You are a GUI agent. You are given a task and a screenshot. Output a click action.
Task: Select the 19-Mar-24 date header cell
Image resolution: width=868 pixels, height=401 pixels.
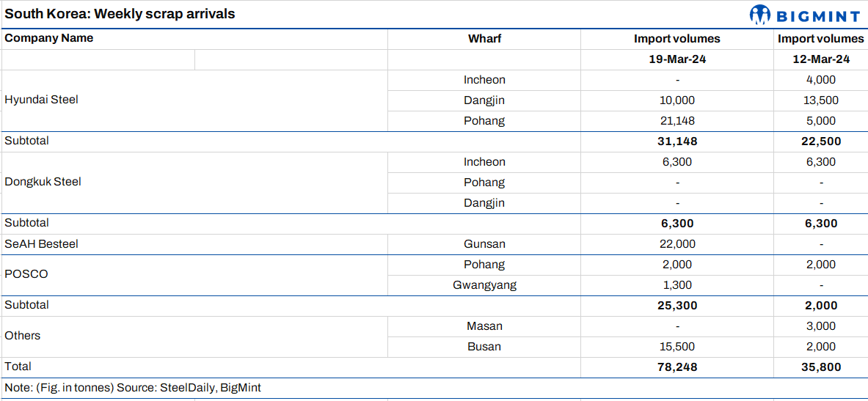coord(677,59)
